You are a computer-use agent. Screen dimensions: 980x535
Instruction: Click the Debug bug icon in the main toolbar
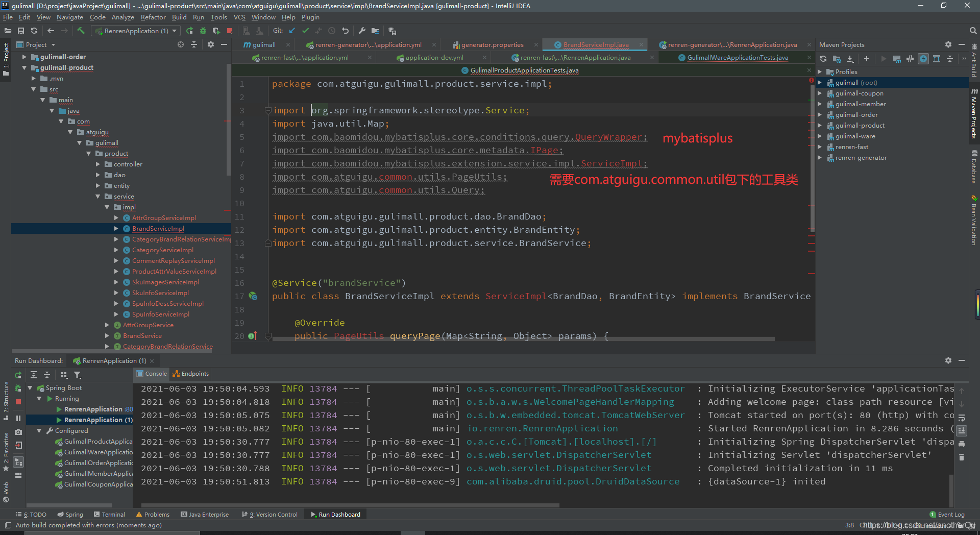tap(203, 31)
